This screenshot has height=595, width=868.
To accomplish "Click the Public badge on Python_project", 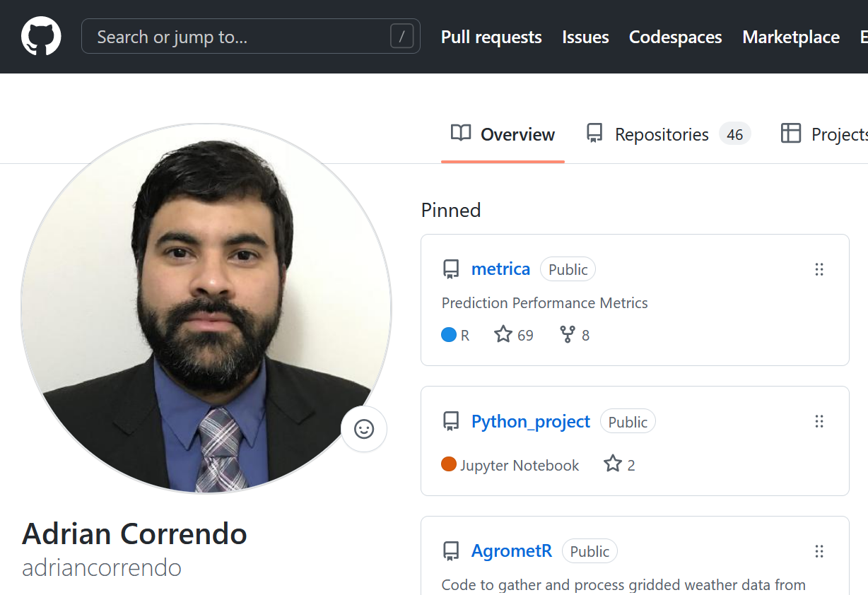I will tap(628, 422).
